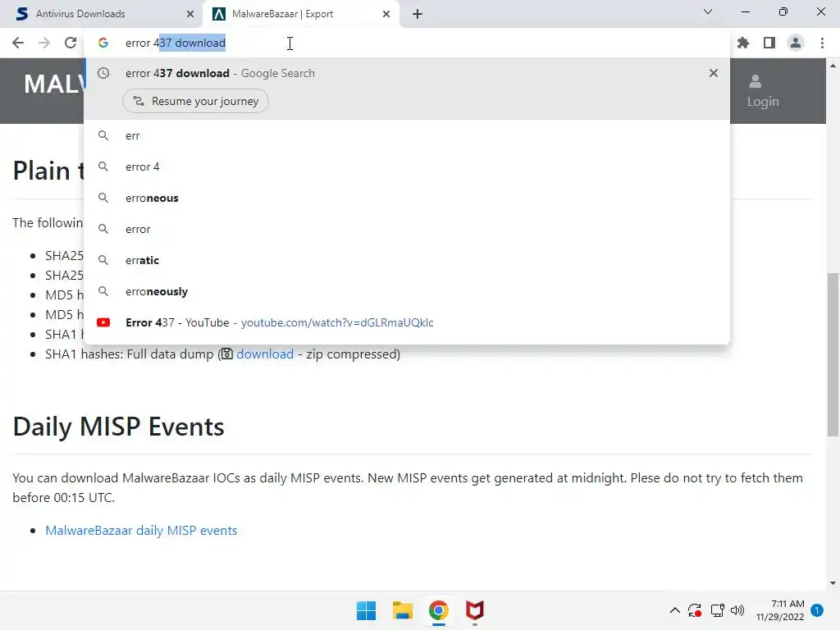Screen dimensions: 840x630
Task: Open the Windows Start menu
Action: click(x=367, y=610)
